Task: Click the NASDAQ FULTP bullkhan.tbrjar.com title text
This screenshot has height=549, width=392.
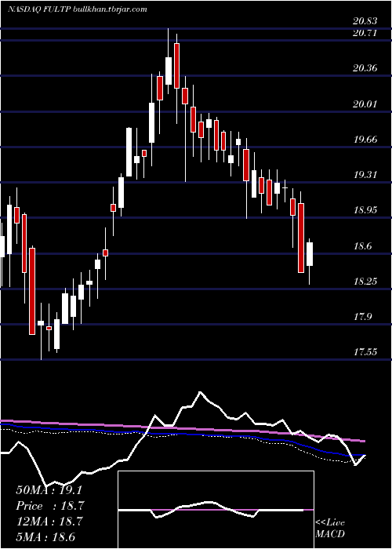Action: tap(77, 9)
